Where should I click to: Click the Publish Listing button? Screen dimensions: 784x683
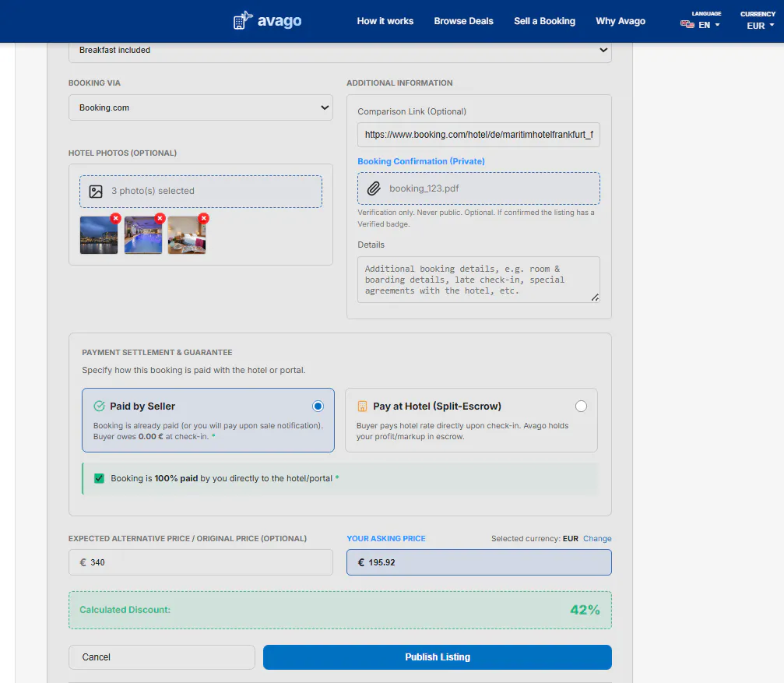tap(437, 657)
